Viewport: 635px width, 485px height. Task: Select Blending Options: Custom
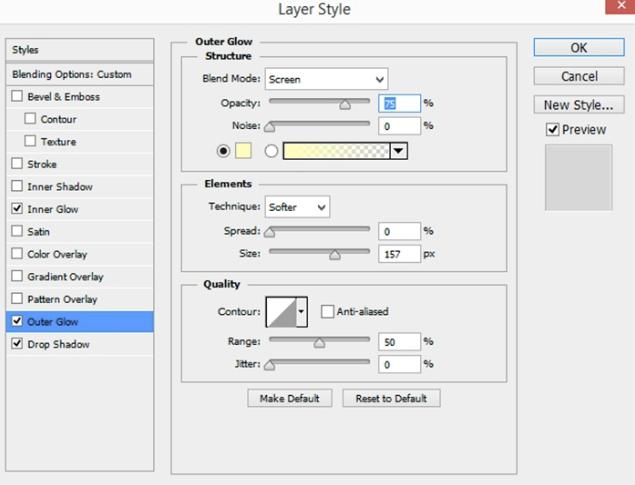80,74
